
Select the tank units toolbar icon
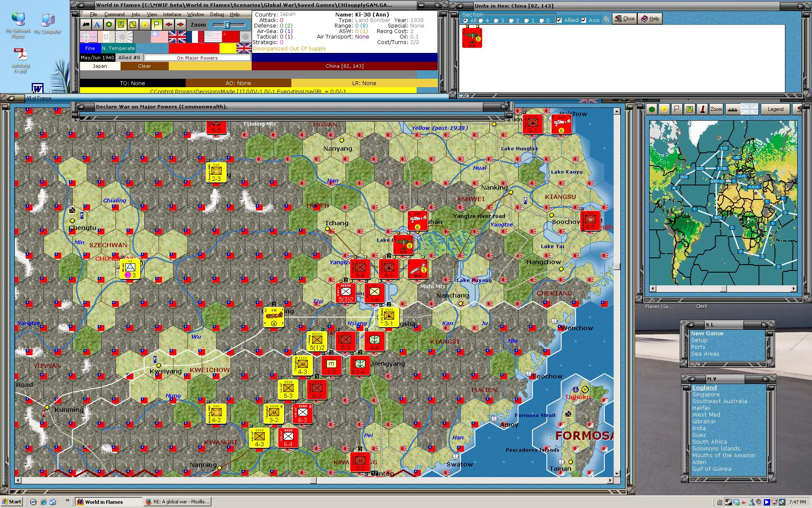pyautogui.click(x=86, y=25)
